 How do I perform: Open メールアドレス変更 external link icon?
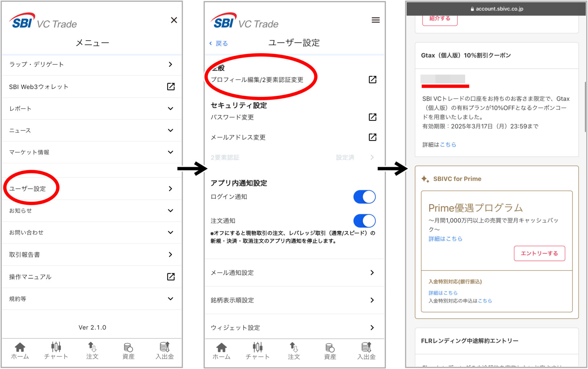click(x=372, y=137)
